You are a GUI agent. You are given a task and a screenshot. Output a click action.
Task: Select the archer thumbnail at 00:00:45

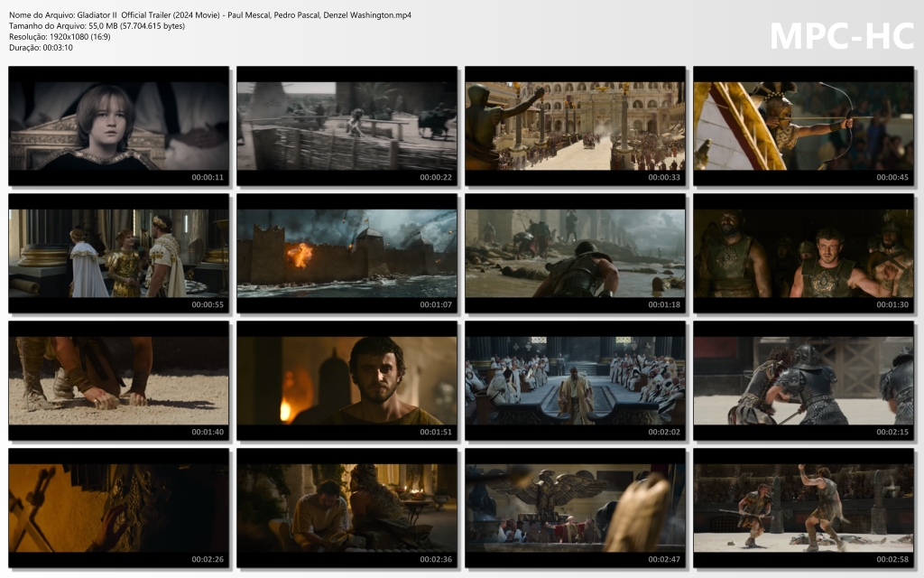tap(804, 126)
